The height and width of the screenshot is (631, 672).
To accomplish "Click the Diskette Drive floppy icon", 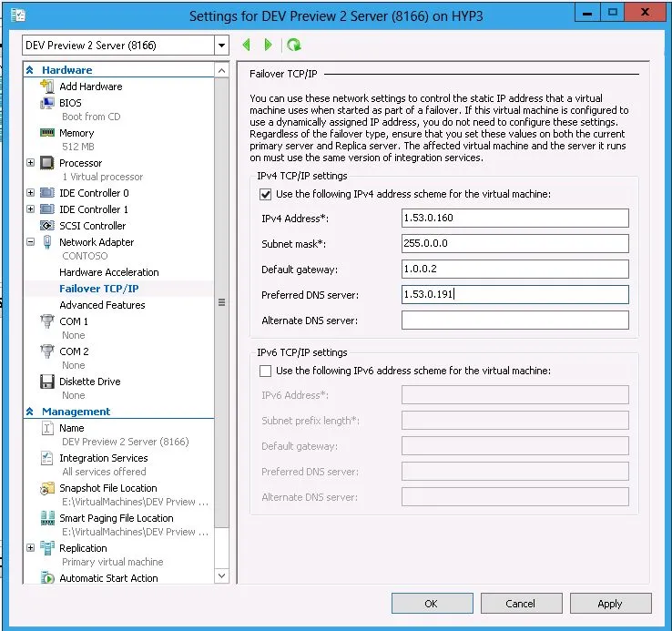I will (x=47, y=382).
